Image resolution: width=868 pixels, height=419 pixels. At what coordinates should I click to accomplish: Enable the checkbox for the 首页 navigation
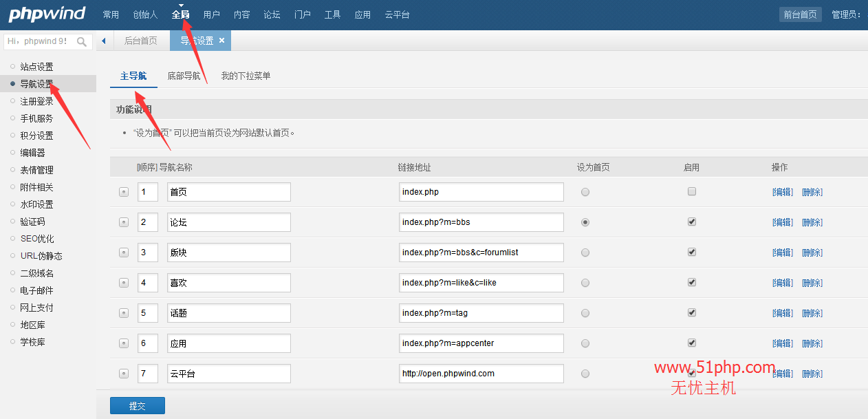692,192
